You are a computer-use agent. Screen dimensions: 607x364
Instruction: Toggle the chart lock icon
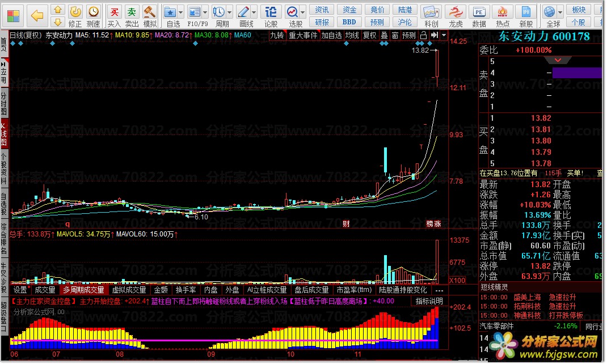click(424, 36)
